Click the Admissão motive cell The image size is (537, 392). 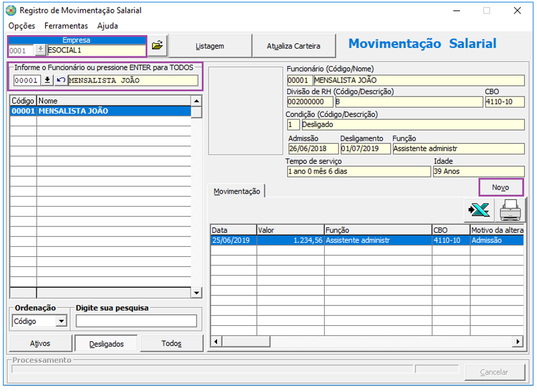[x=497, y=240]
